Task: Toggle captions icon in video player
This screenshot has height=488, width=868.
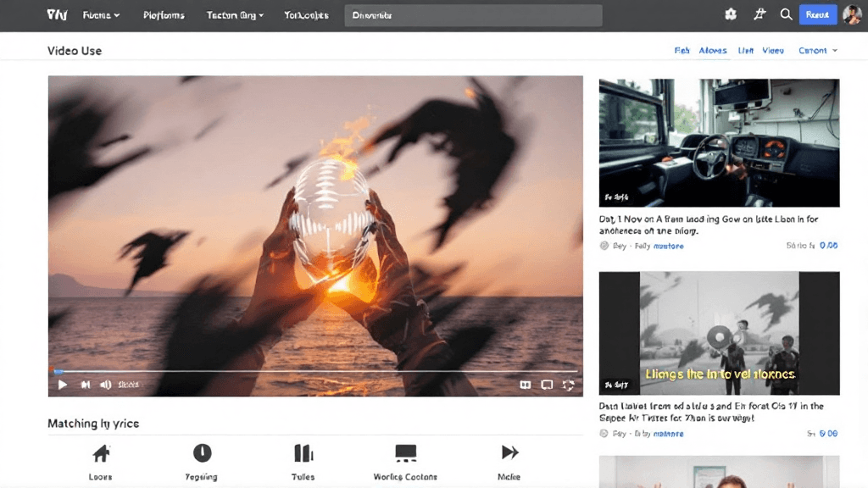Action: coord(526,385)
